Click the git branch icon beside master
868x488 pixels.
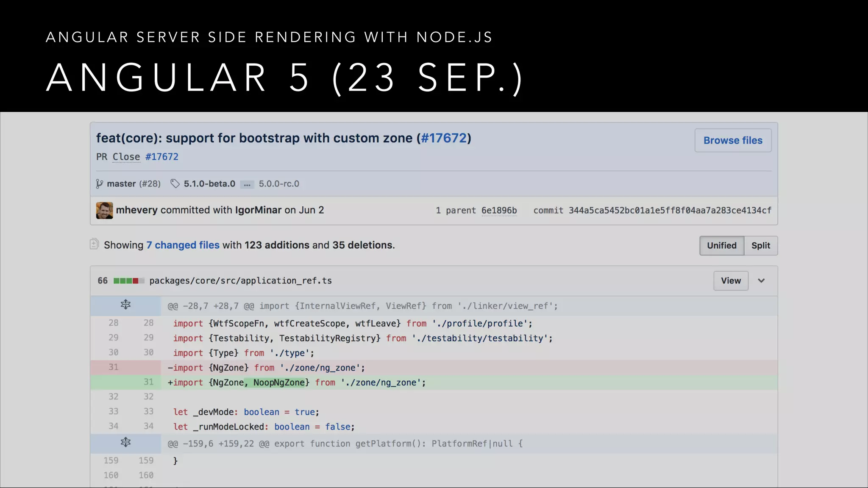click(x=100, y=184)
